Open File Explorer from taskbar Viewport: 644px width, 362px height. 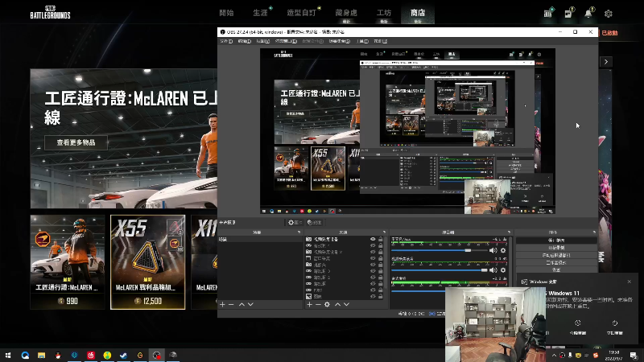pos(42,356)
